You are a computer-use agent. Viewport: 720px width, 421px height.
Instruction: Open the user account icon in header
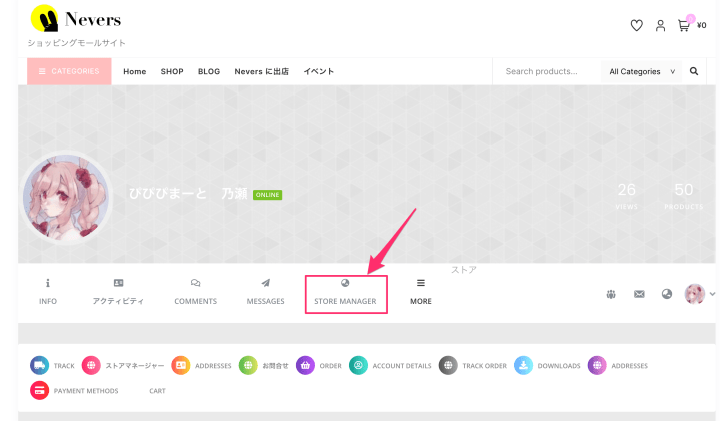pyautogui.click(x=660, y=25)
